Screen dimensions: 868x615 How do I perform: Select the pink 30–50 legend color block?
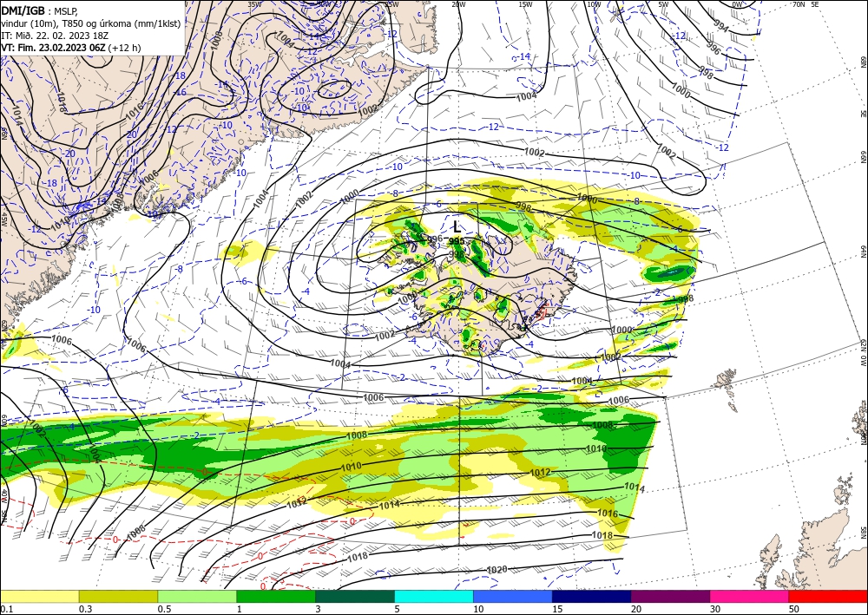[750, 596]
